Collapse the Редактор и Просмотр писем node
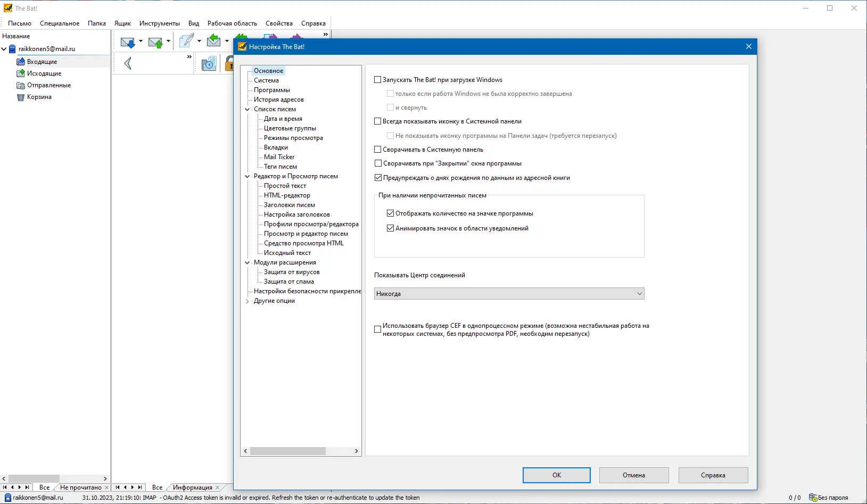Image resolution: width=867 pixels, height=504 pixels. click(247, 176)
